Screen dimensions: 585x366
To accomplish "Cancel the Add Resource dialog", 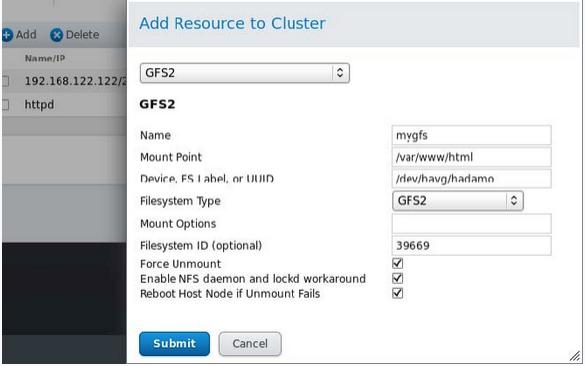I will (250, 344).
